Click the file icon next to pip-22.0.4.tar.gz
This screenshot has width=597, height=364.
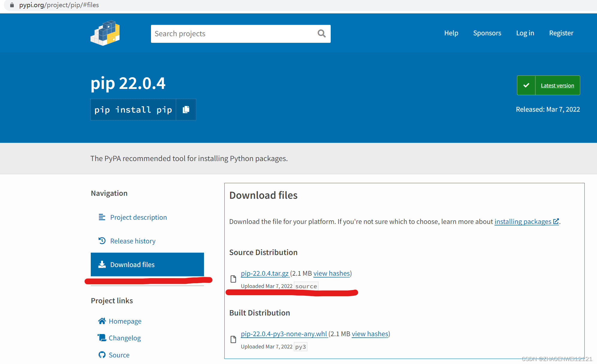tap(233, 279)
